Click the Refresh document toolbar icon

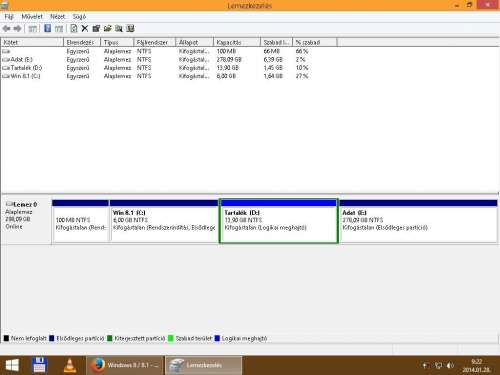(74, 29)
